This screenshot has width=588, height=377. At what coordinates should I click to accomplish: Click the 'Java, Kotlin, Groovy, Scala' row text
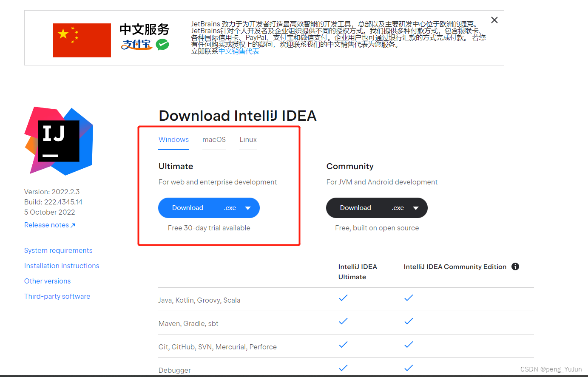click(199, 300)
